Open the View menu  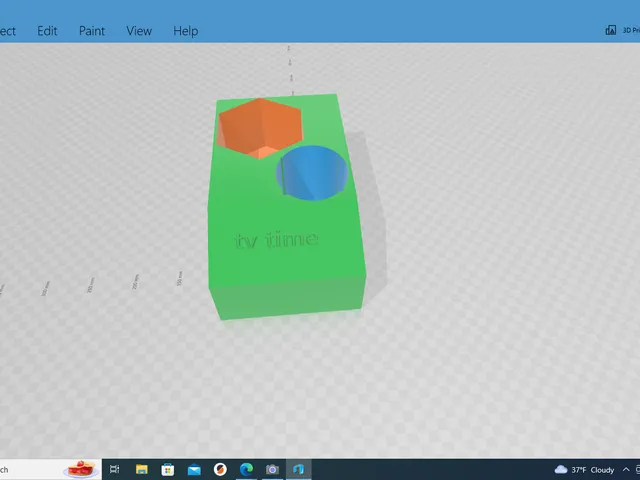pos(139,31)
